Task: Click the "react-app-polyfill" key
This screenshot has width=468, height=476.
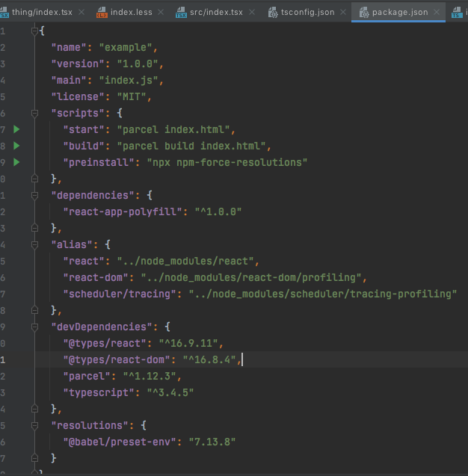Action: pyautogui.click(x=123, y=212)
